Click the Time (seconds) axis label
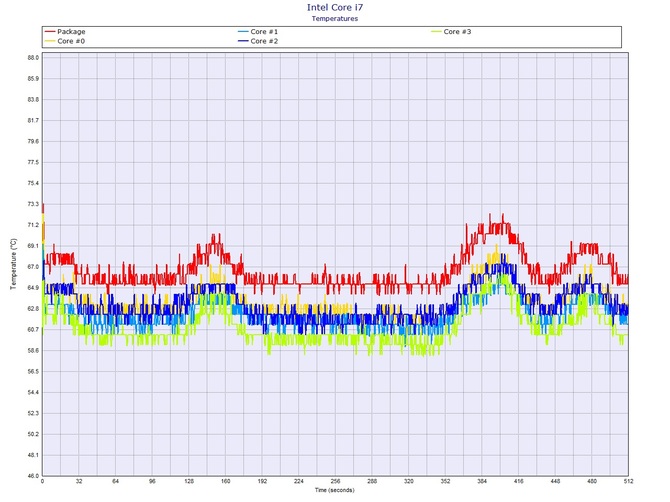This screenshot has height=502, width=670. [335, 490]
